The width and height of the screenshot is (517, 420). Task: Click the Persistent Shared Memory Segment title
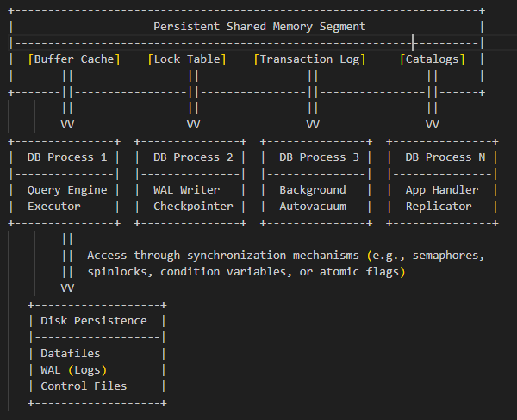259,27
